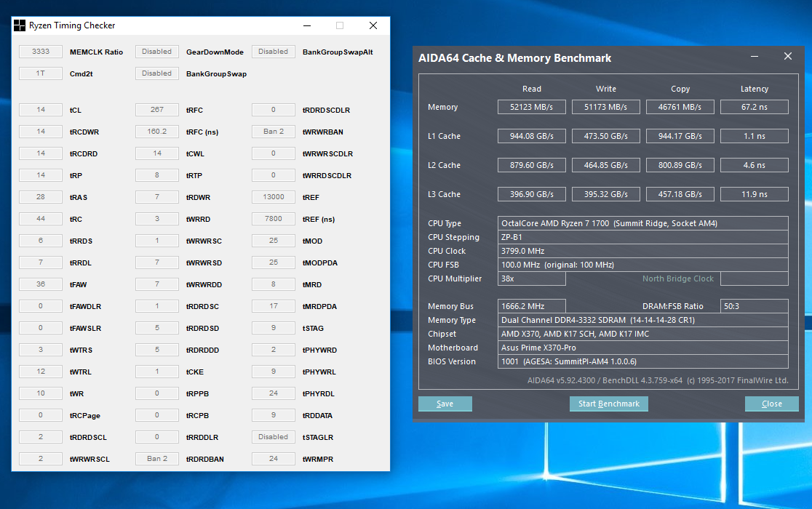This screenshot has height=509, width=812.
Task: Click the tWRMPR value 24
Action: coord(274,458)
